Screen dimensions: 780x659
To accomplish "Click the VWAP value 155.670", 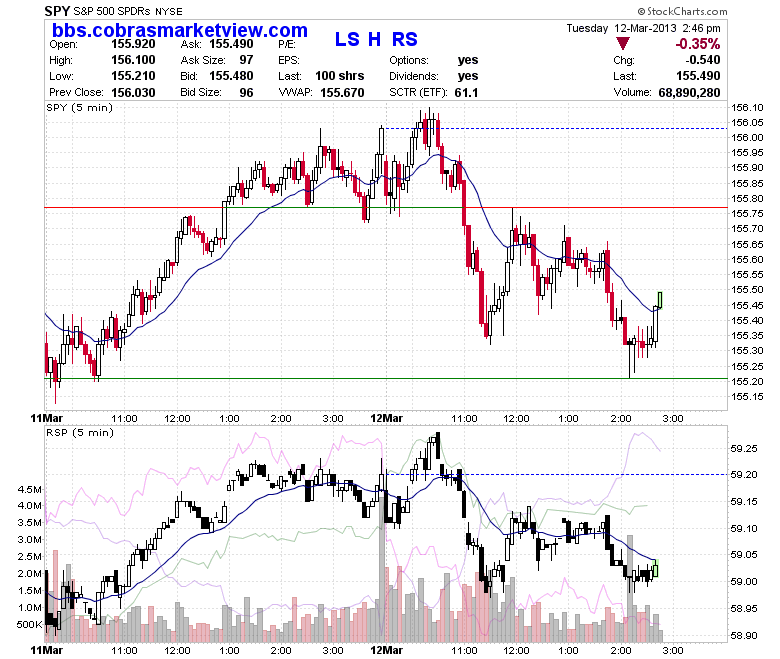I will pos(342,93).
